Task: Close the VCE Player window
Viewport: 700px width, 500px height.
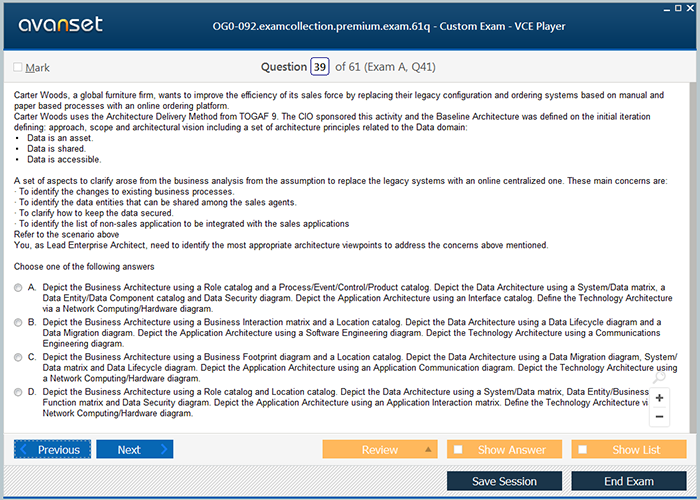Action: click(x=690, y=8)
